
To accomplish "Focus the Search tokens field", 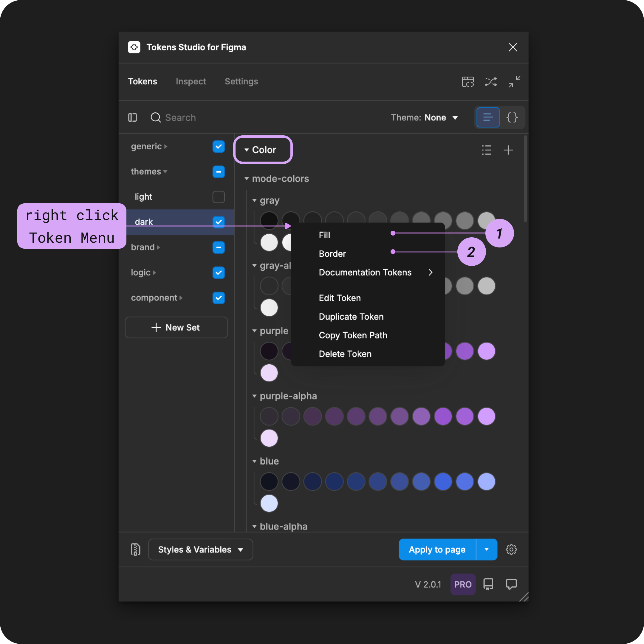I will point(260,117).
